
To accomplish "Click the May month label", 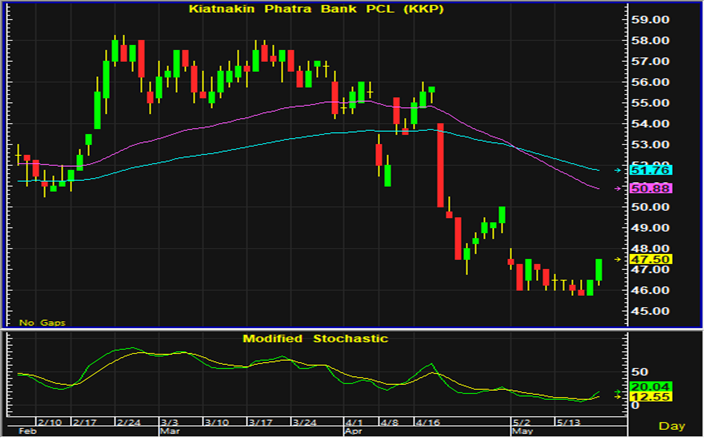I will point(522,431).
